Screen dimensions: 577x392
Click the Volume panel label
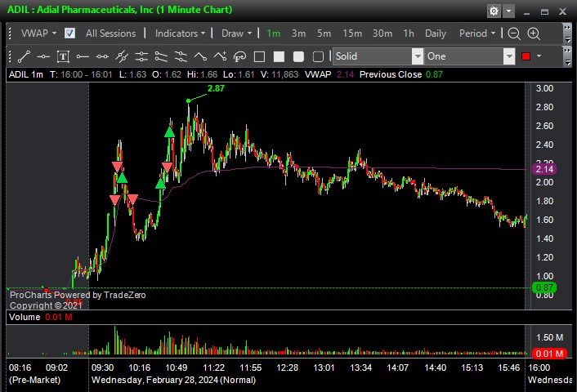[x=25, y=317]
